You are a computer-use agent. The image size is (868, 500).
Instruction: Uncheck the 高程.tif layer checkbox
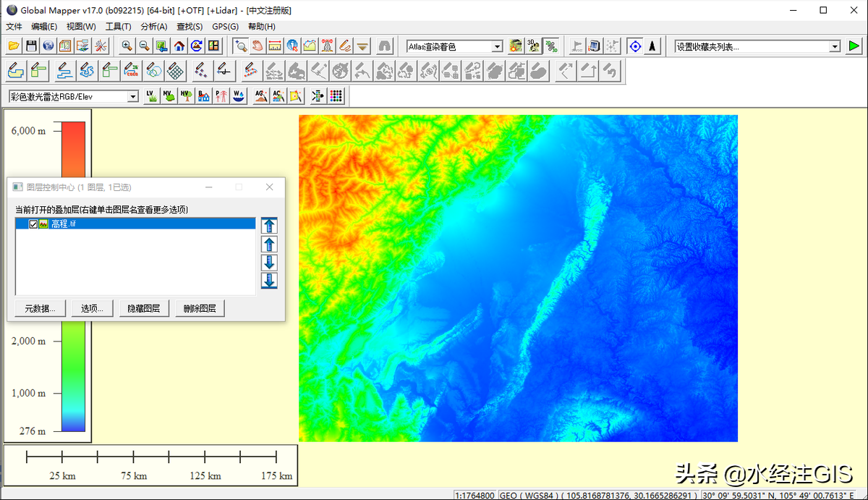point(33,224)
